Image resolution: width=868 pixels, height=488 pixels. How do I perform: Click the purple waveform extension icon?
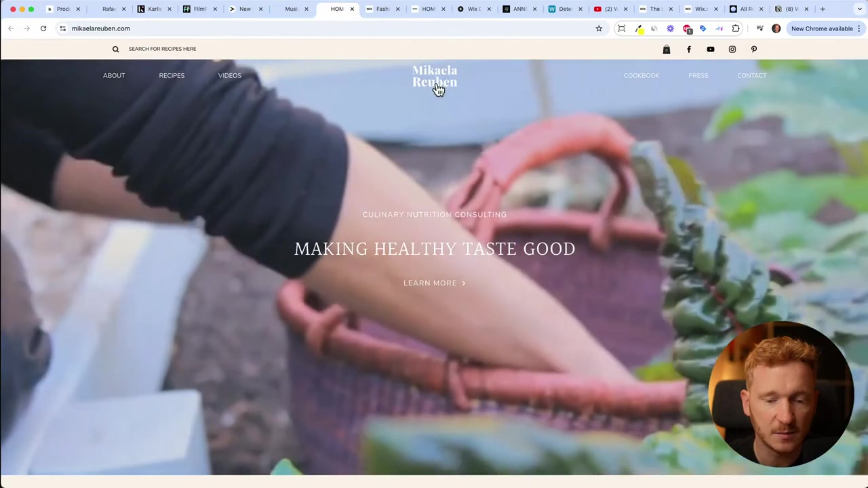coord(719,28)
